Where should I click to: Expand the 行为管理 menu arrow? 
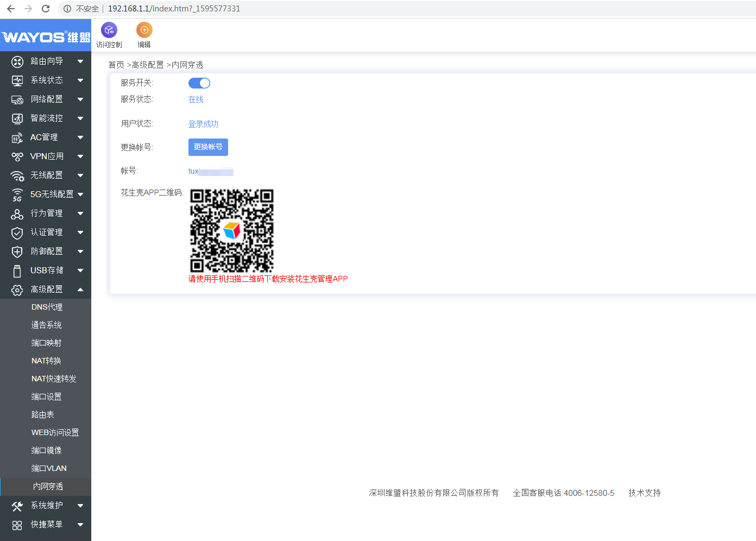click(80, 213)
